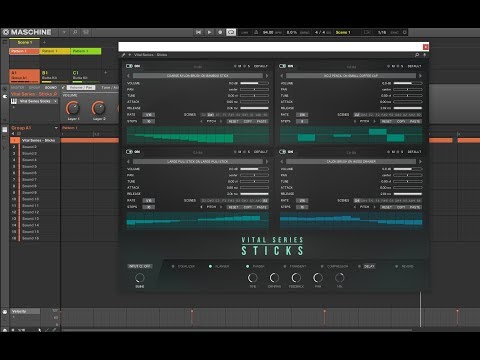Click the settings icon at header right end
The image size is (480, 360).
(x=405, y=32)
